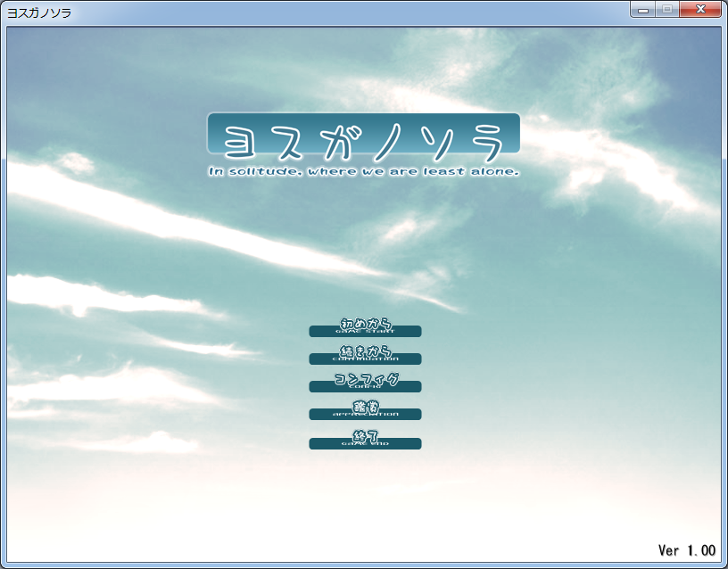Continue a saved game with 続きから
This screenshot has height=569, width=728.
[365, 355]
